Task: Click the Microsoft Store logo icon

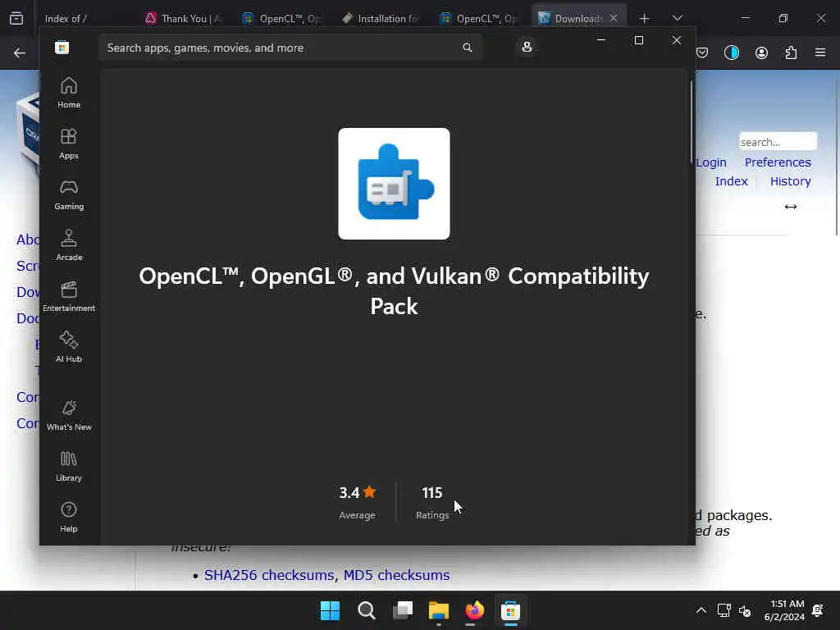Action: point(62,48)
